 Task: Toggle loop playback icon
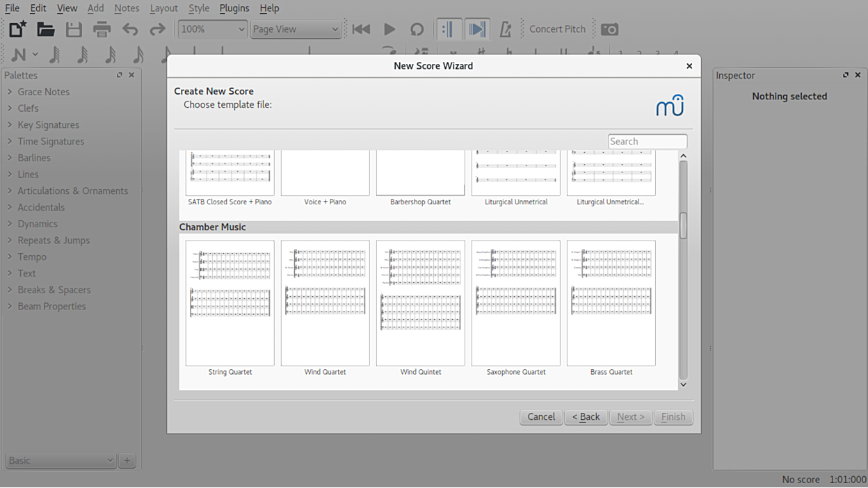(417, 29)
